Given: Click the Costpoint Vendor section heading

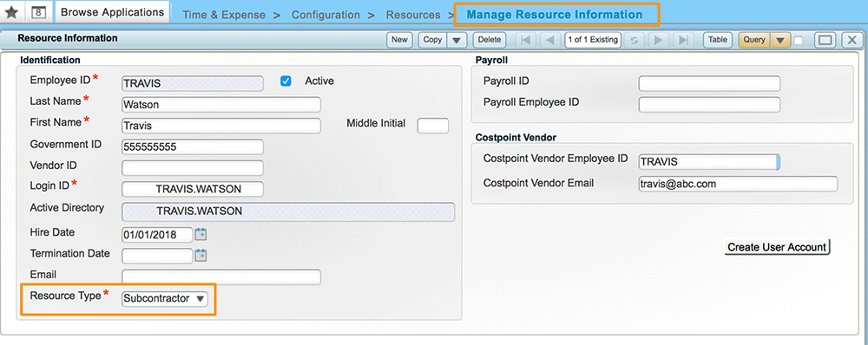Looking at the screenshot, I should pos(516,137).
